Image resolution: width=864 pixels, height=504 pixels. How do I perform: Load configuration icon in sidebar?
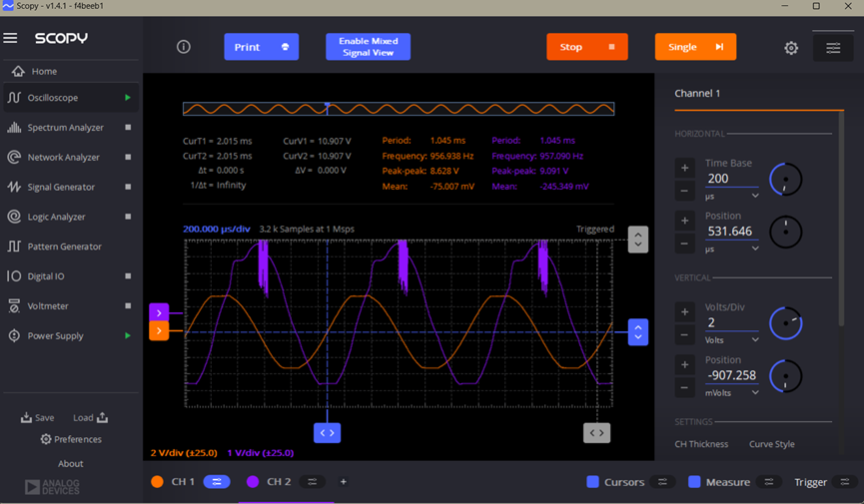pyautogui.click(x=103, y=417)
